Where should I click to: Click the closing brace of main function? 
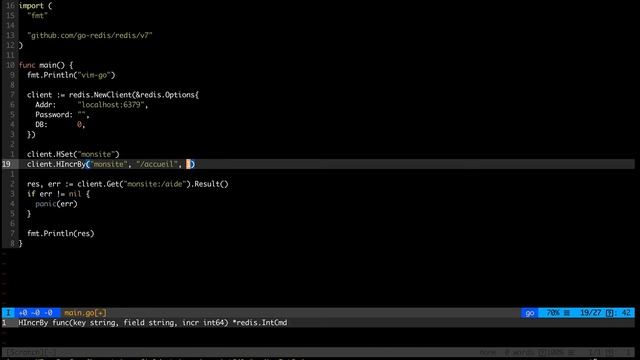tap(20, 243)
